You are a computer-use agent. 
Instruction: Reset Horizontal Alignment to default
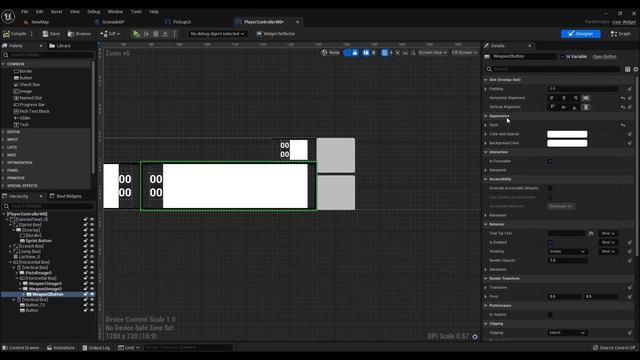623,98
